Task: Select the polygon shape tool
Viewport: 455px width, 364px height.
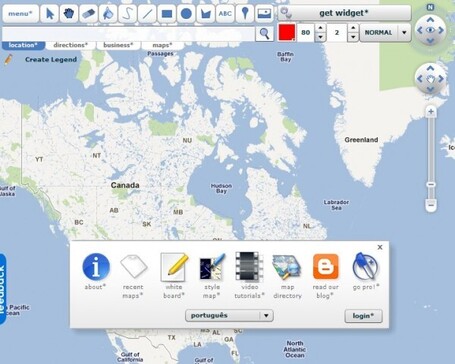Action: pos(206,14)
